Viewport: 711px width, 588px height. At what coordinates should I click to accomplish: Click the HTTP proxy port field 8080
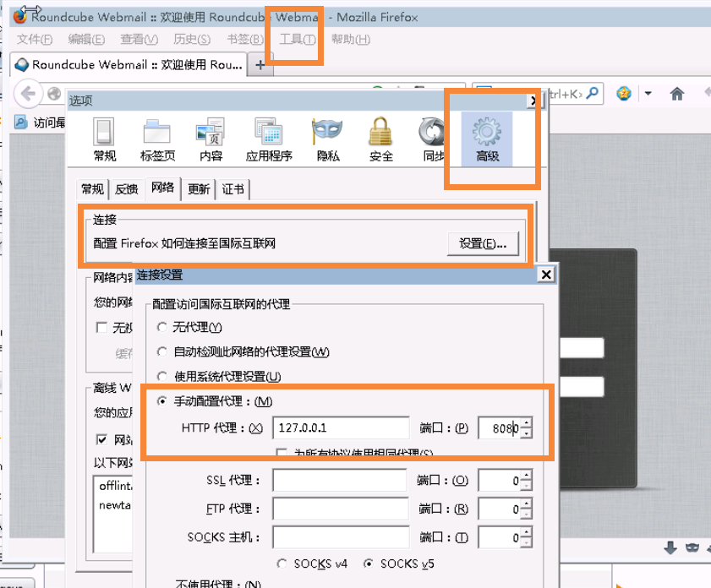[x=500, y=428]
